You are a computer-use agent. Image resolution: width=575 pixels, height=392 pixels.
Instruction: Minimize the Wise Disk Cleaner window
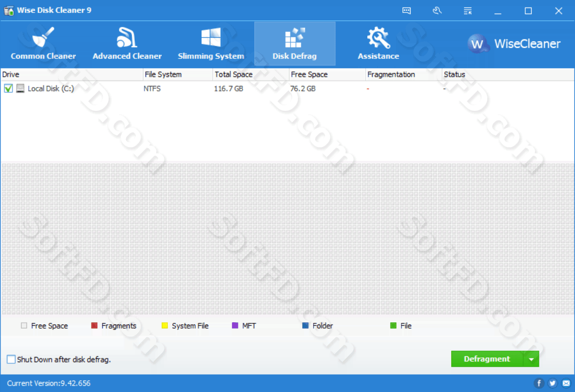[x=498, y=11]
